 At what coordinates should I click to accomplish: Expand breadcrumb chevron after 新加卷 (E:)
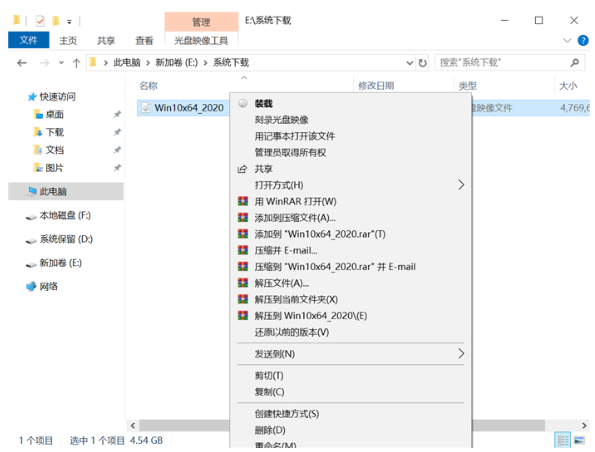tap(206, 63)
